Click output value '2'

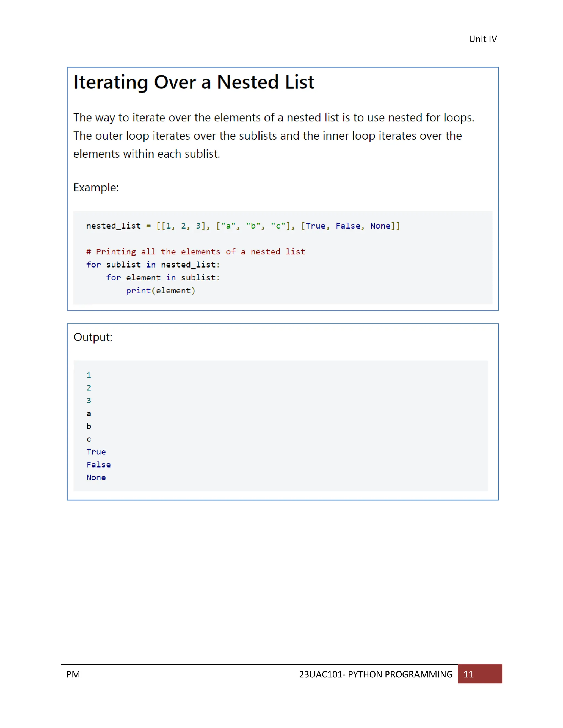point(89,388)
